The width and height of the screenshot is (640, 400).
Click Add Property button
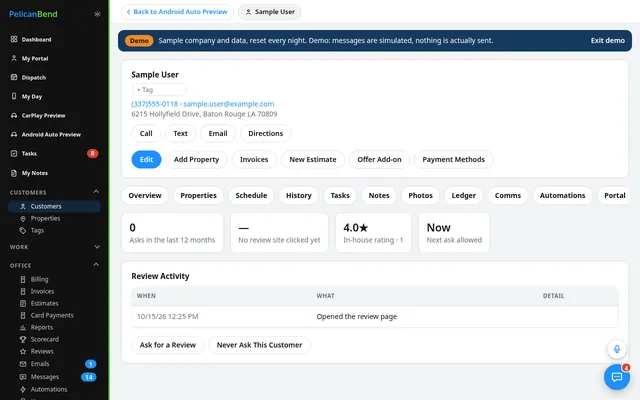pyautogui.click(x=196, y=160)
